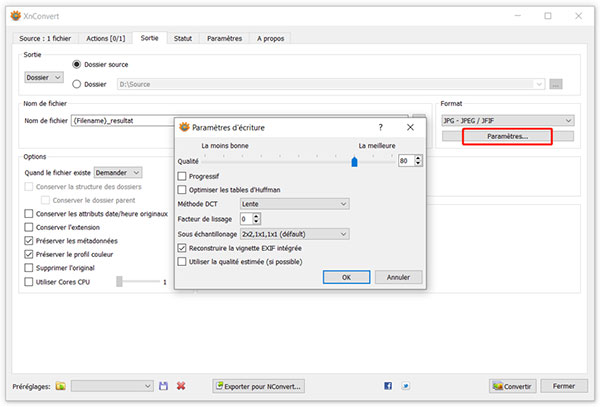
Task: Open presets folder icon
Action: (60, 386)
